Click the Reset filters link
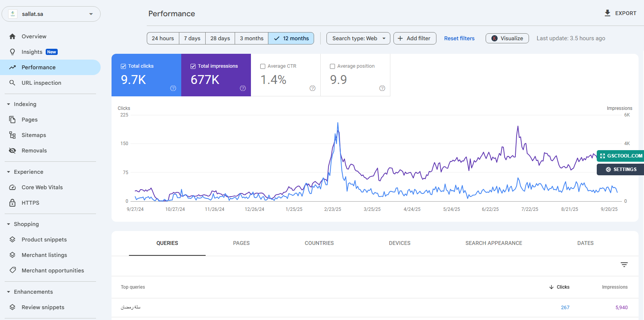Image resolution: width=644 pixels, height=320 pixels. pyautogui.click(x=459, y=38)
